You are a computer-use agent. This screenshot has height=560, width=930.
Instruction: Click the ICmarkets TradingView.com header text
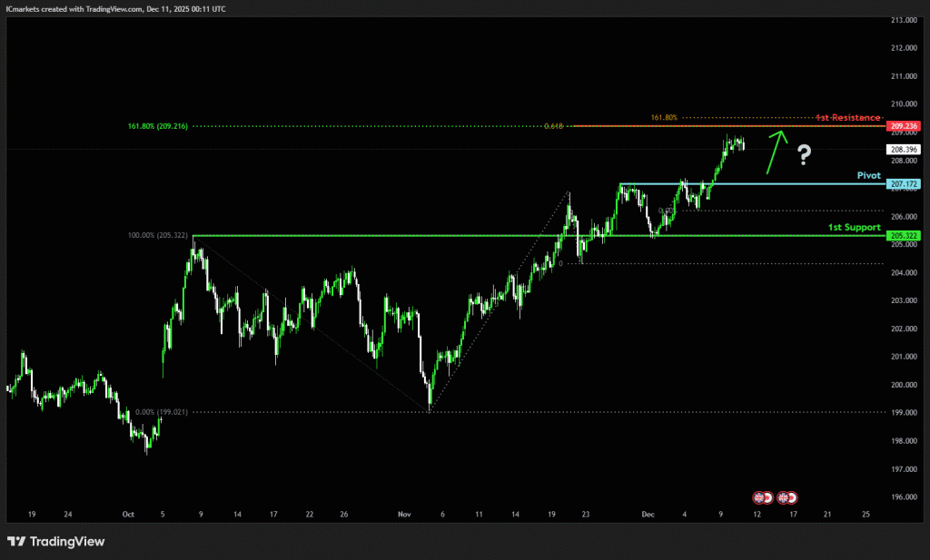[115, 8]
